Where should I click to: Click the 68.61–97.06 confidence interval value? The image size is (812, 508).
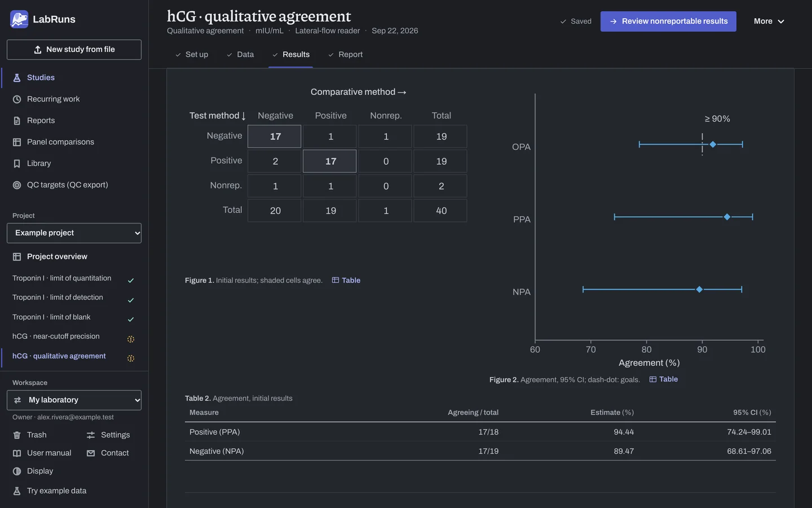pyautogui.click(x=749, y=451)
